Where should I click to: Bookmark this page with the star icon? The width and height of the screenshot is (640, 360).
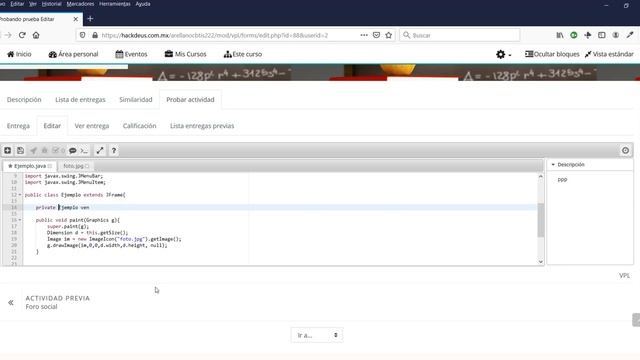point(389,36)
